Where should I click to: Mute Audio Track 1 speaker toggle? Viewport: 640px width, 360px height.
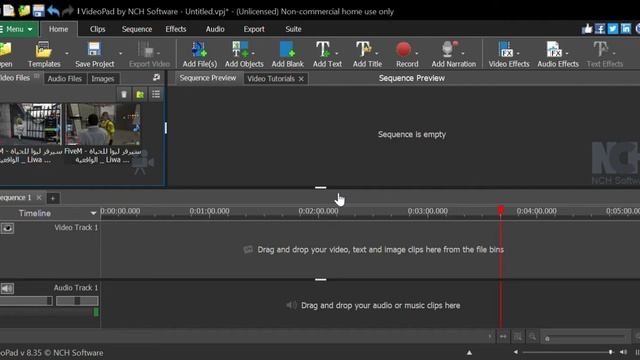pos(7,289)
